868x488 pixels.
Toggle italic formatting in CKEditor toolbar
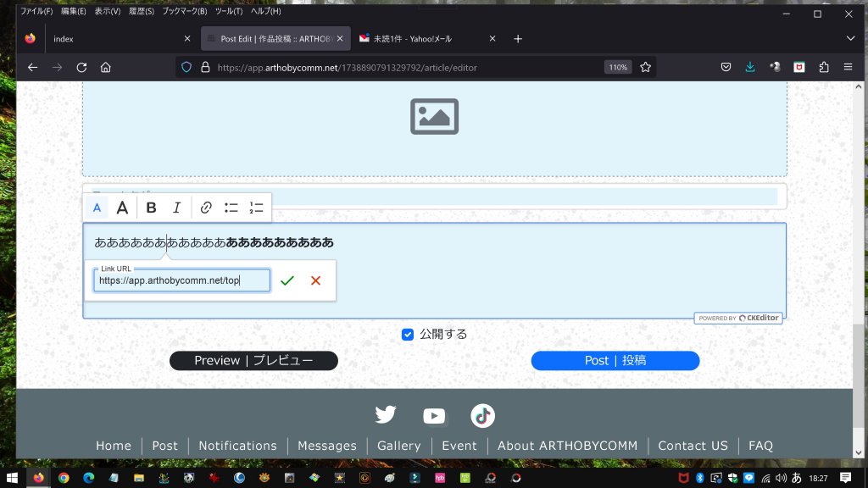click(176, 208)
